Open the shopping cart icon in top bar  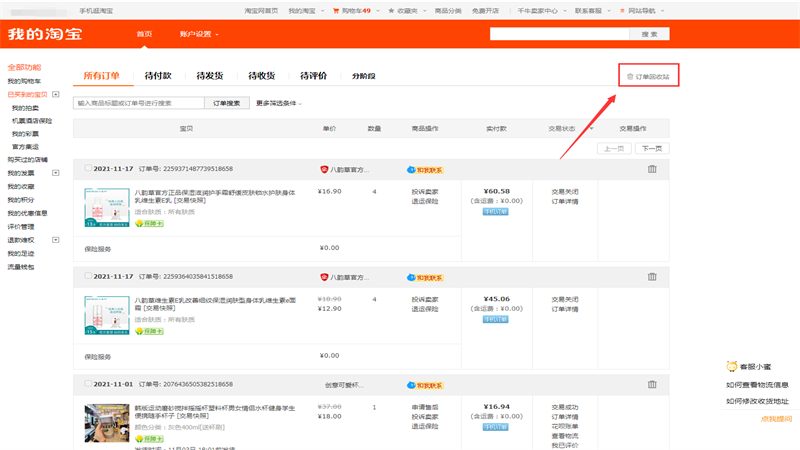tap(336, 11)
